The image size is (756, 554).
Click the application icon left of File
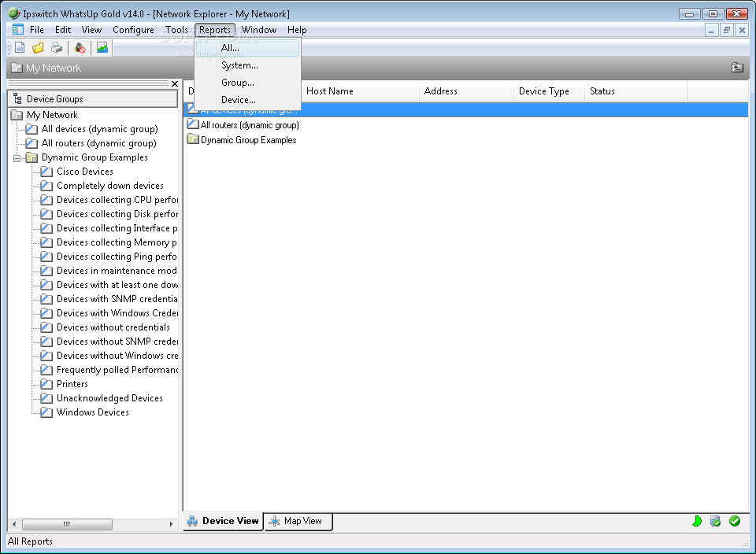click(x=18, y=29)
